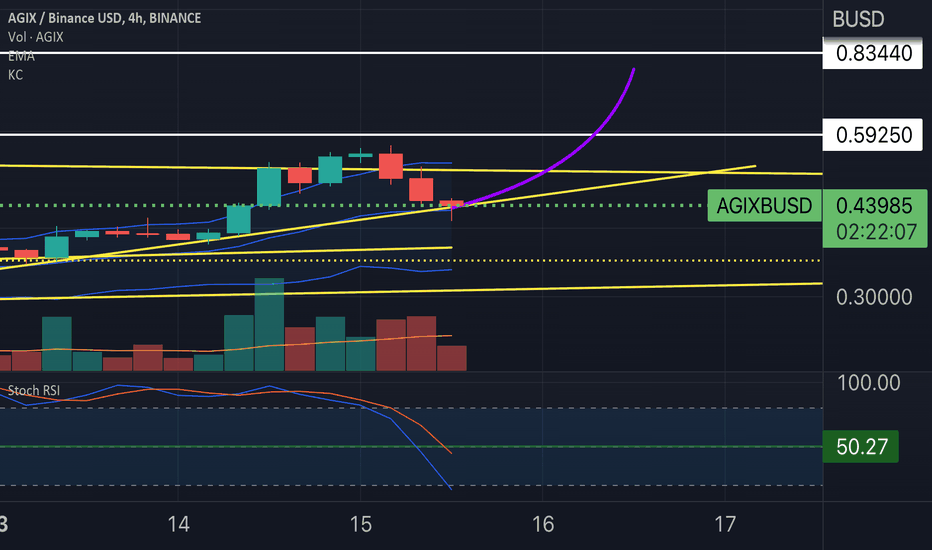Select the purple projection curve
The width and height of the screenshot is (932, 550).
pos(594,136)
